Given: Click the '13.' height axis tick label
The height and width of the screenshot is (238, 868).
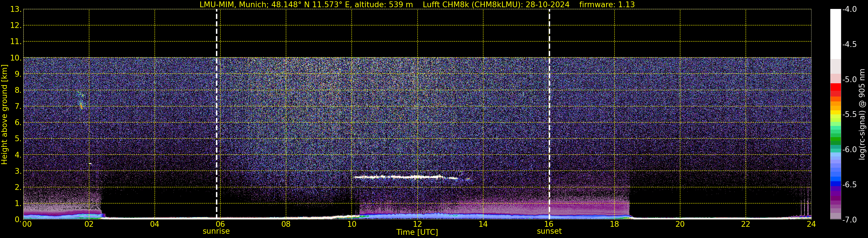Looking at the screenshot, I should (16, 10).
